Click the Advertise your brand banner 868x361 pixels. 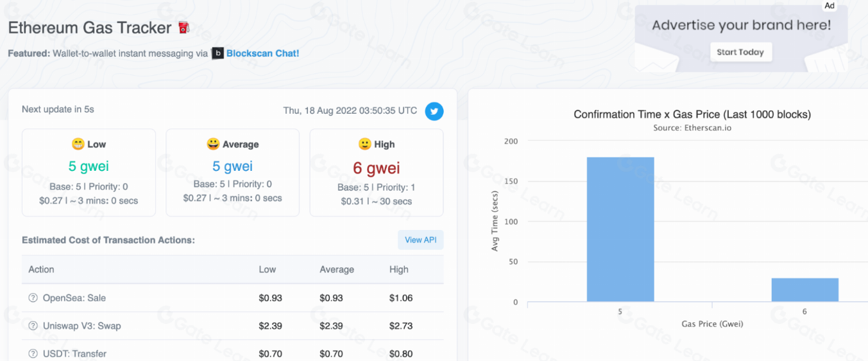pyautogui.click(x=741, y=26)
